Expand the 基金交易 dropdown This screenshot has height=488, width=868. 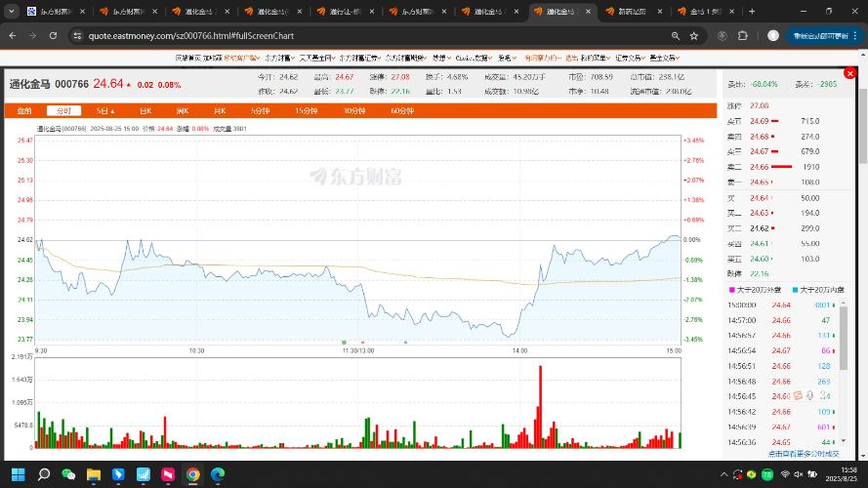[664, 58]
